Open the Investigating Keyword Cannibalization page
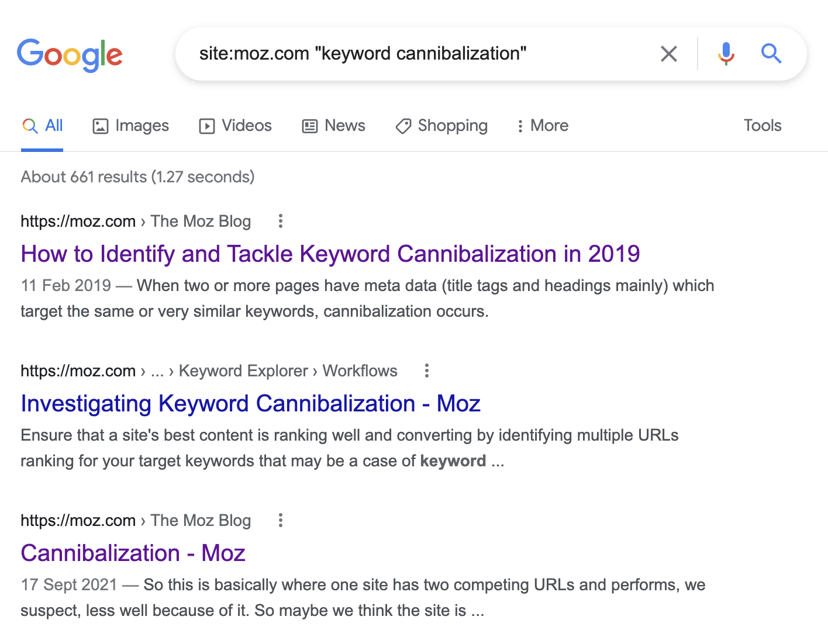 point(250,403)
